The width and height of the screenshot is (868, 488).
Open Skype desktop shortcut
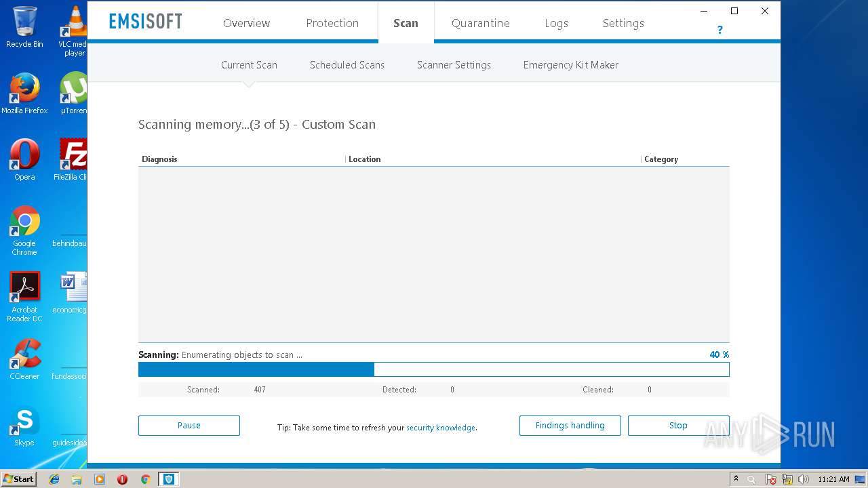click(x=24, y=426)
